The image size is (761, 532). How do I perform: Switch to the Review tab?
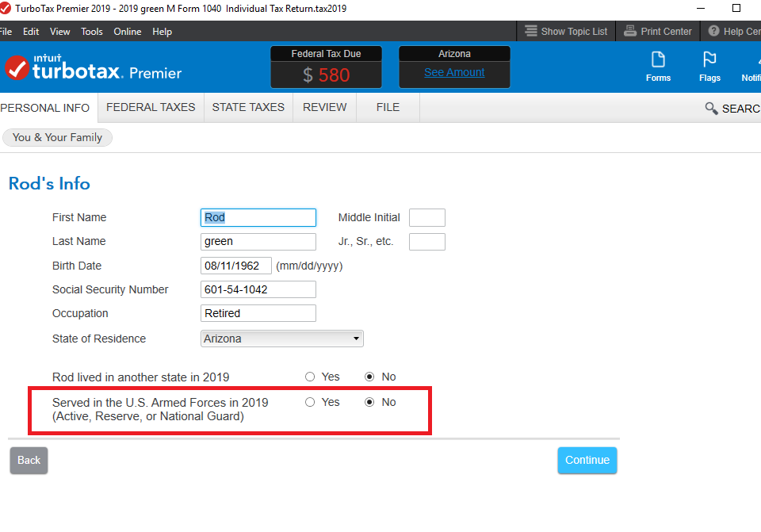pos(325,107)
